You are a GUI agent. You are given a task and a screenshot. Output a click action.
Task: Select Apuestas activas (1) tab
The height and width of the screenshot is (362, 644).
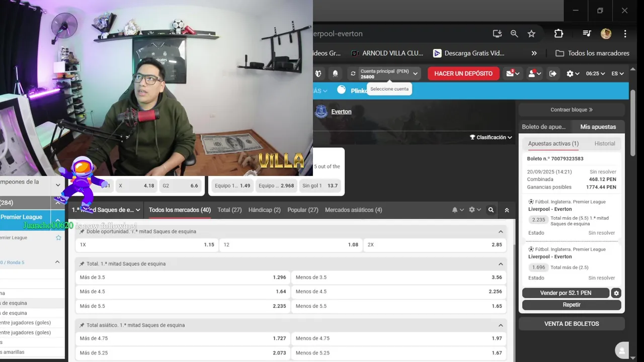(x=553, y=144)
